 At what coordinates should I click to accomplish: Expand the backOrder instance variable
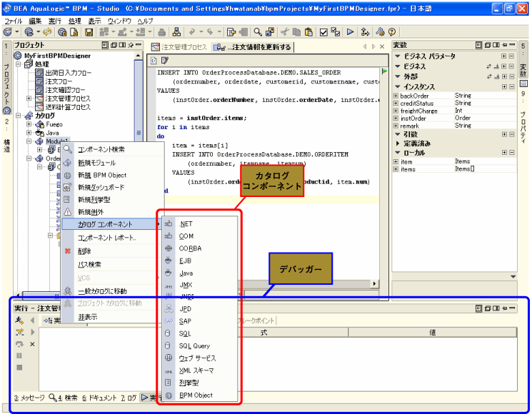coord(396,96)
